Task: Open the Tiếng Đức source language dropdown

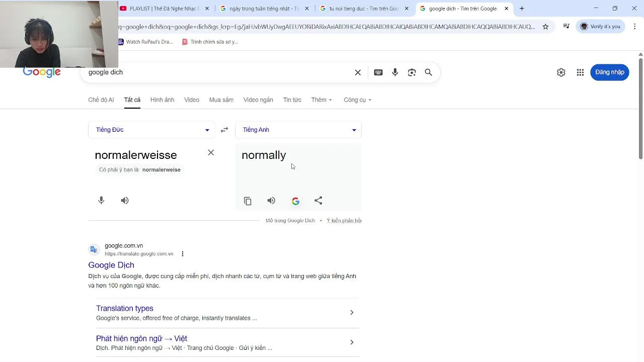Action: click(x=151, y=130)
